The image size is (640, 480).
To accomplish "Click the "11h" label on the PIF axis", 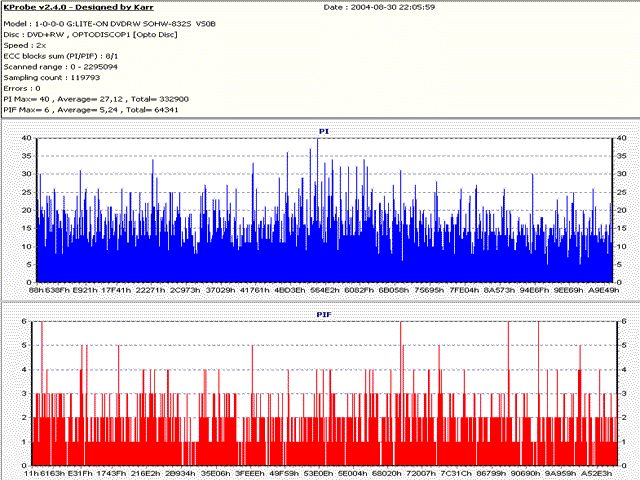I will coord(31,473).
